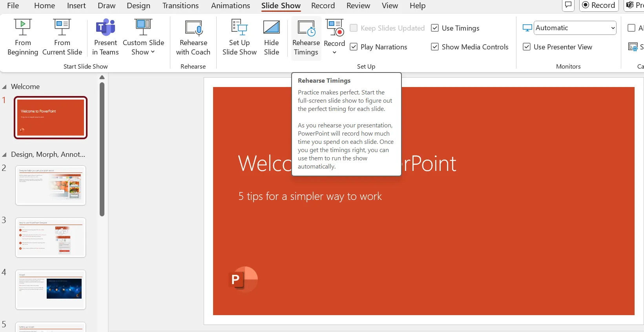The width and height of the screenshot is (644, 332).
Task: Click the 'Design, Morph, Annot...' section title
Action: tap(48, 154)
